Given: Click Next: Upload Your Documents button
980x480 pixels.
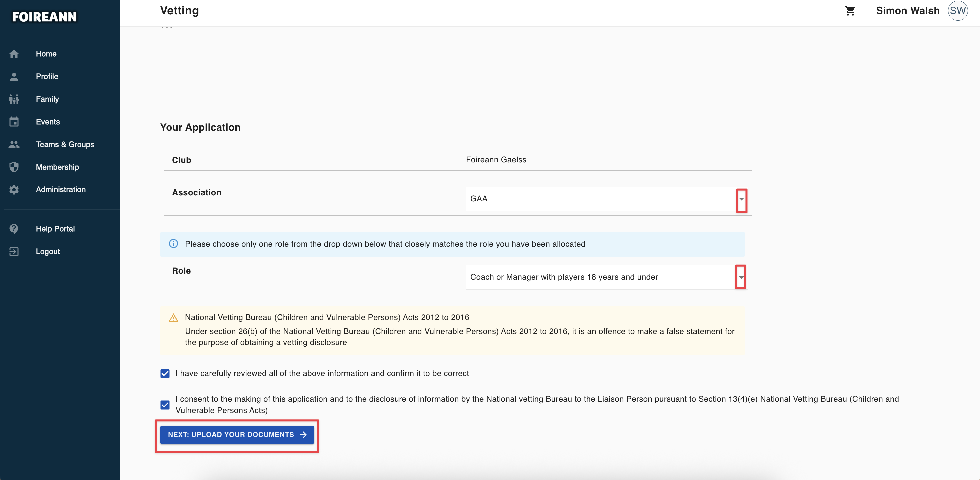Looking at the screenshot, I should click(x=237, y=435).
